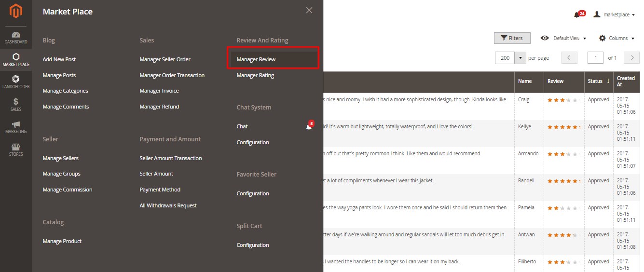Viewport: 644px width, 272px height.
Task: Click the Filters button
Action: (512, 38)
